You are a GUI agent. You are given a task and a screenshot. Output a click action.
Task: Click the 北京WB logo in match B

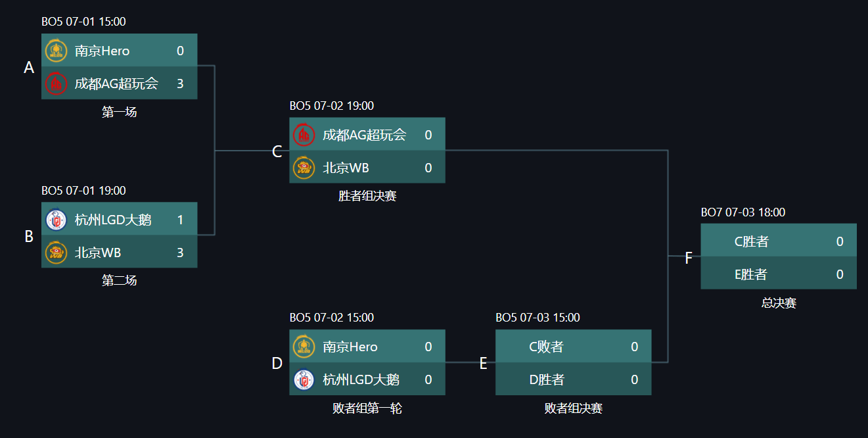pyautogui.click(x=56, y=253)
